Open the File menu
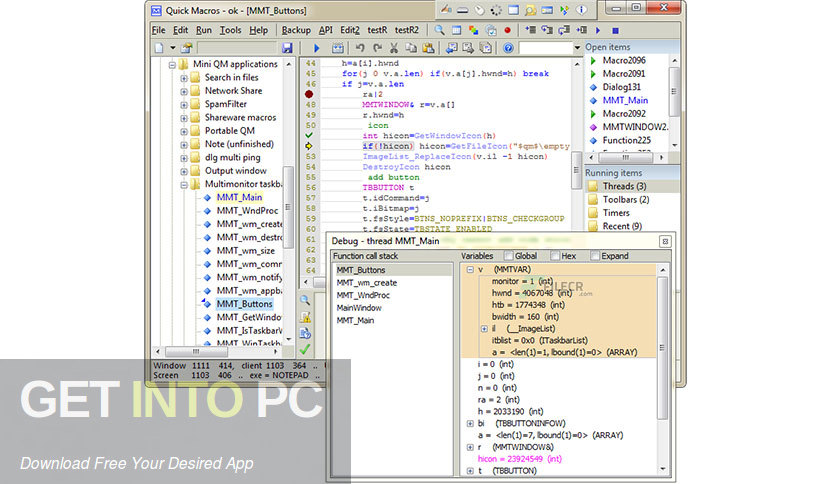Image resolution: width=836 pixels, height=484 pixels. click(x=158, y=30)
